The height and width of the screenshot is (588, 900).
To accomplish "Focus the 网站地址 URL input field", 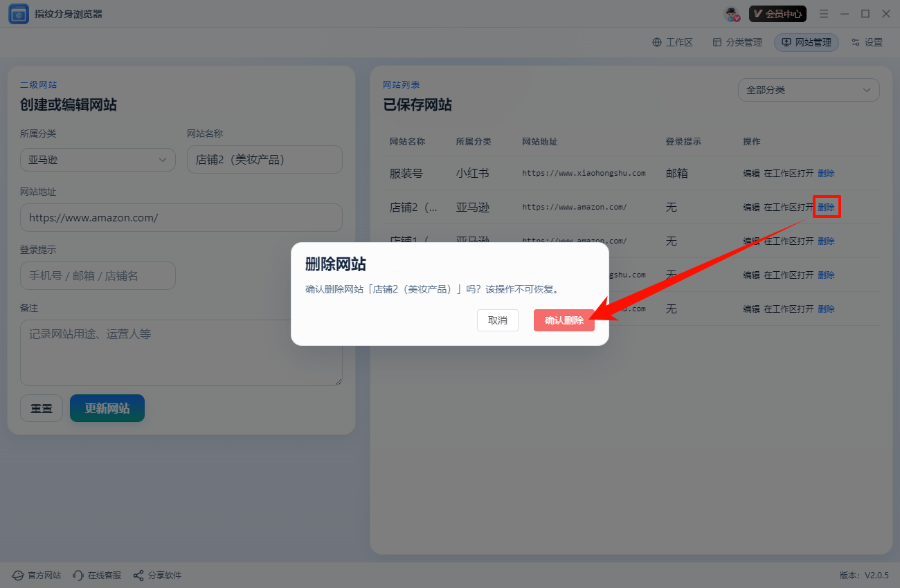I will click(181, 217).
